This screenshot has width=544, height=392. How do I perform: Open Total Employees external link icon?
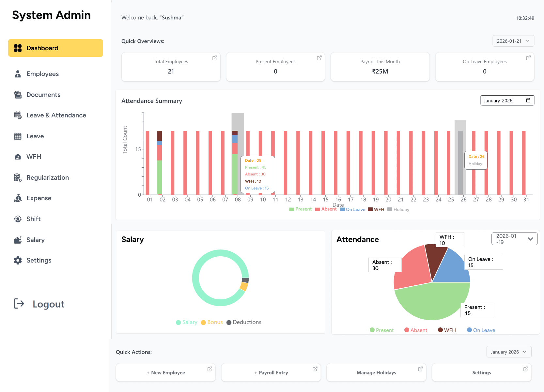tap(214, 58)
